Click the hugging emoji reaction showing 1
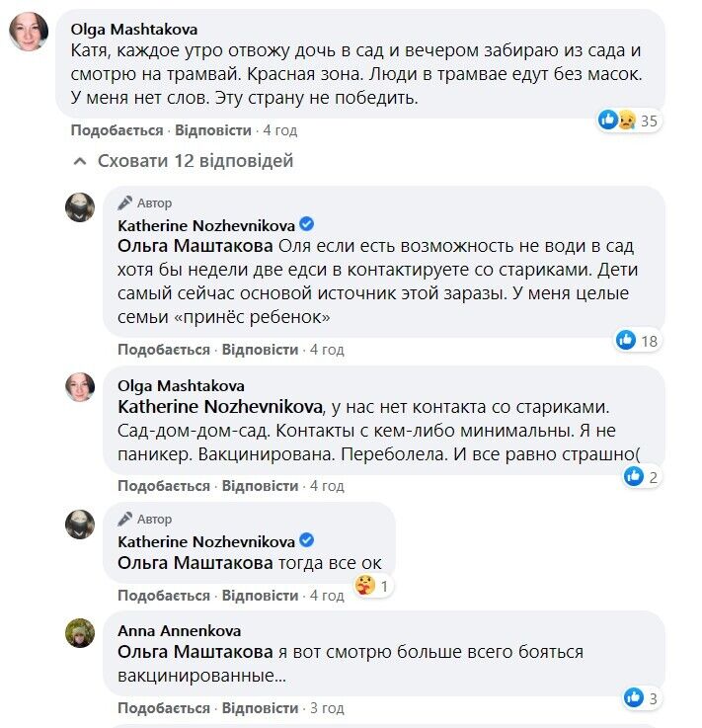This screenshot has width=702, height=728. pos(365,586)
